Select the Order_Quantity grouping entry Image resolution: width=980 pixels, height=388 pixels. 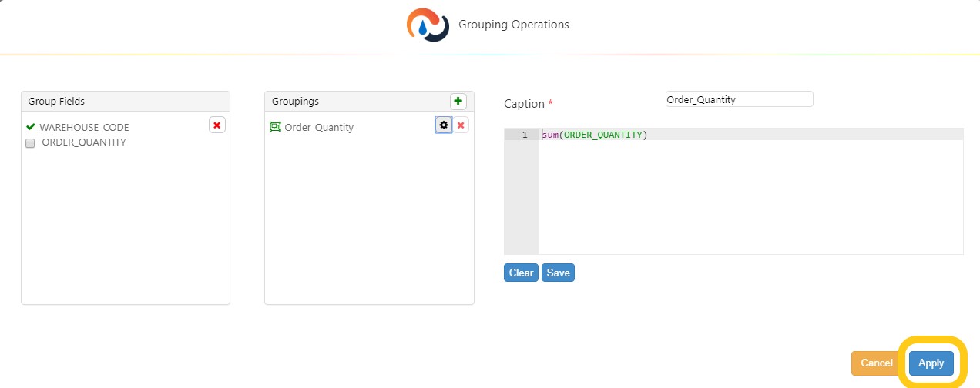319,127
